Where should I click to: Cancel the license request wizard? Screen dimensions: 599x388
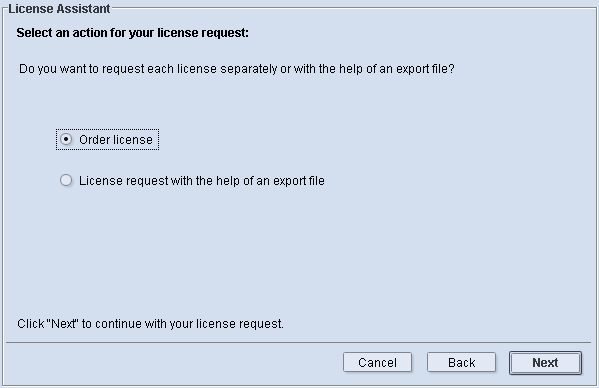point(377,362)
